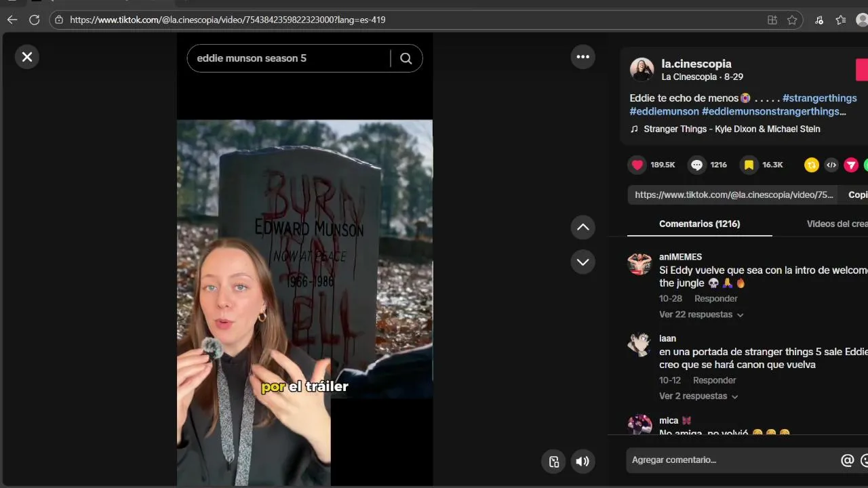Mute the video sound
The height and width of the screenshot is (488, 868).
point(583,462)
